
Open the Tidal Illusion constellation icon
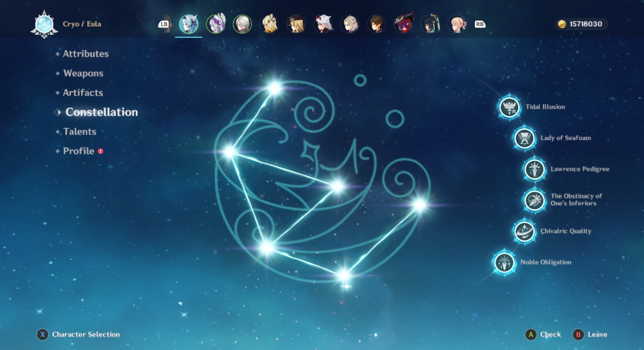509,107
